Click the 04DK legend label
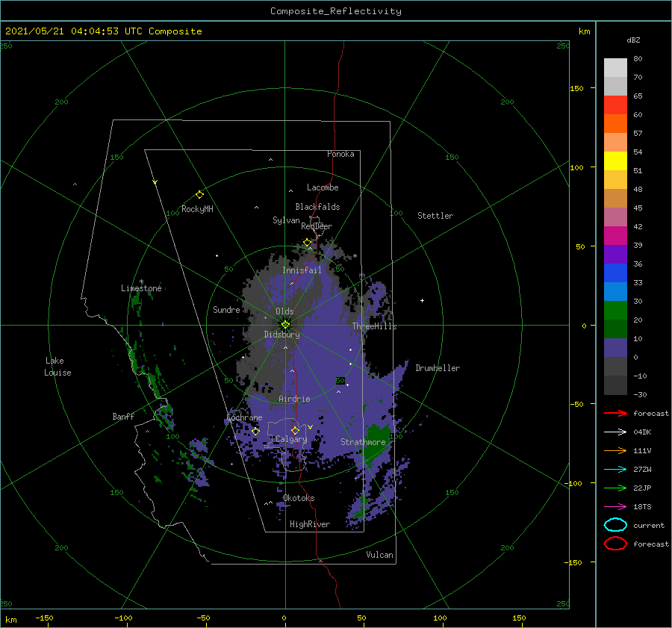Viewport: 672px width, 628px height. click(642, 432)
